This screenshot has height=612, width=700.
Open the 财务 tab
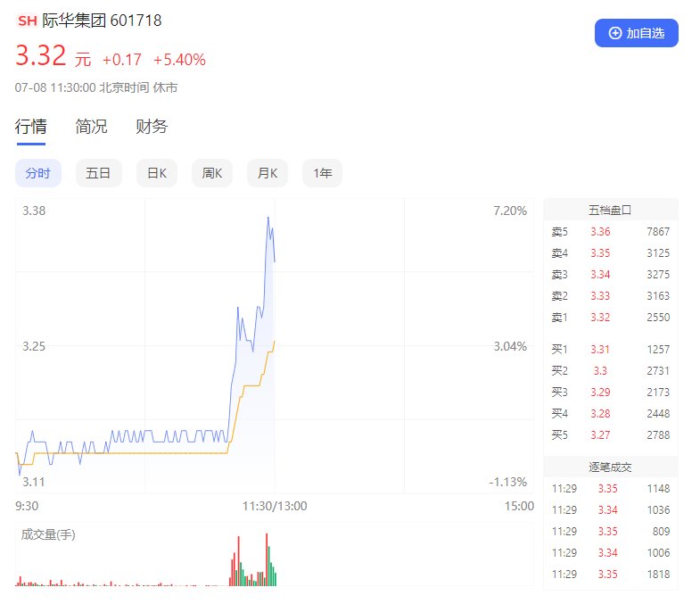[152, 127]
